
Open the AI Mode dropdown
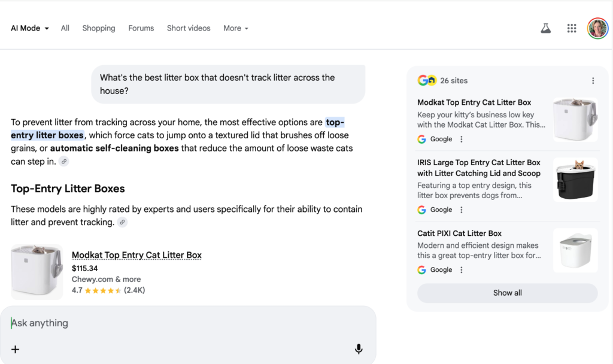pos(29,28)
